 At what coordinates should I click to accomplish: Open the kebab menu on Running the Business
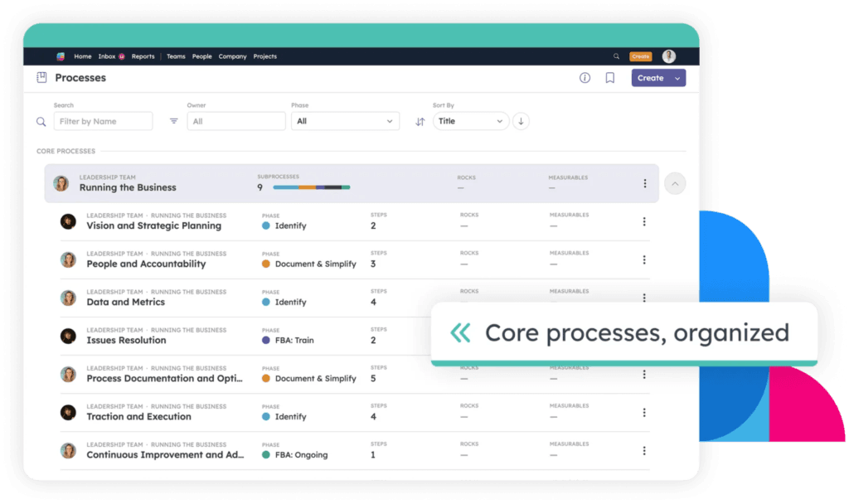pos(645,183)
